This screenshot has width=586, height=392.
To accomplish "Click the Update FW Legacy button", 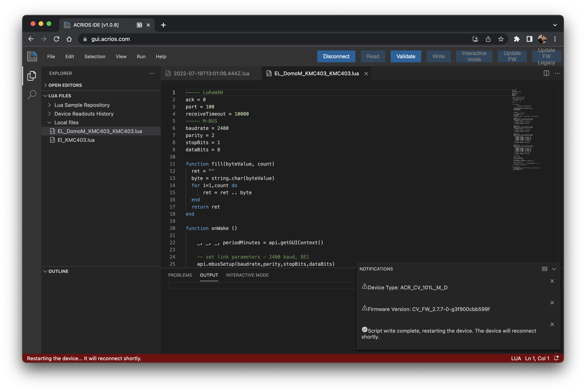I will [546, 56].
